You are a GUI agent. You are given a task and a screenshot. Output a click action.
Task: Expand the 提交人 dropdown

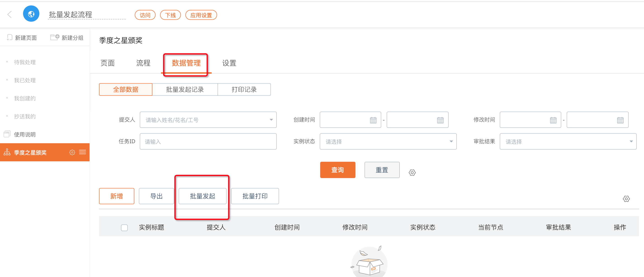[x=271, y=120]
